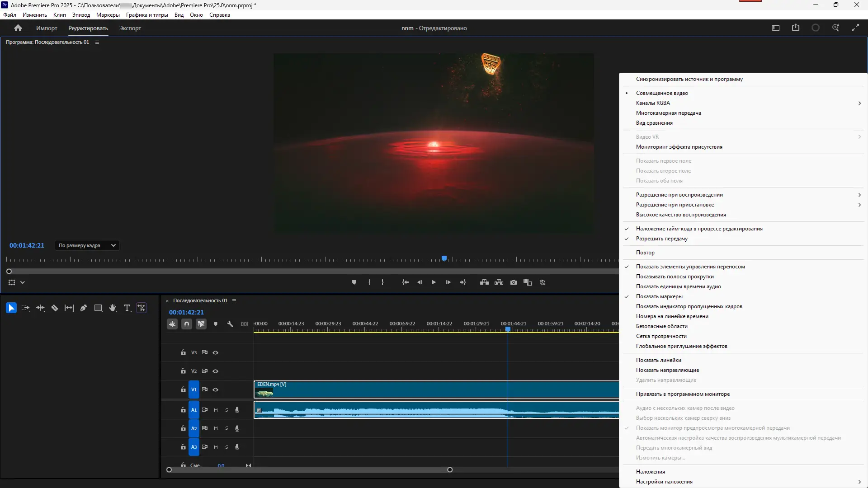This screenshot has width=868, height=488.
Task: Toggle Snap magnet in timeline
Action: (187, 324)
